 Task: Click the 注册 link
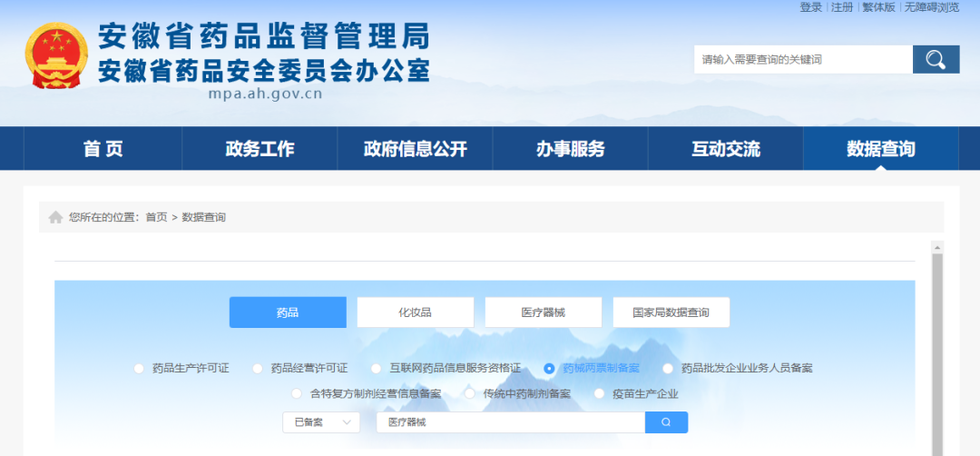[x=842, y=7]
